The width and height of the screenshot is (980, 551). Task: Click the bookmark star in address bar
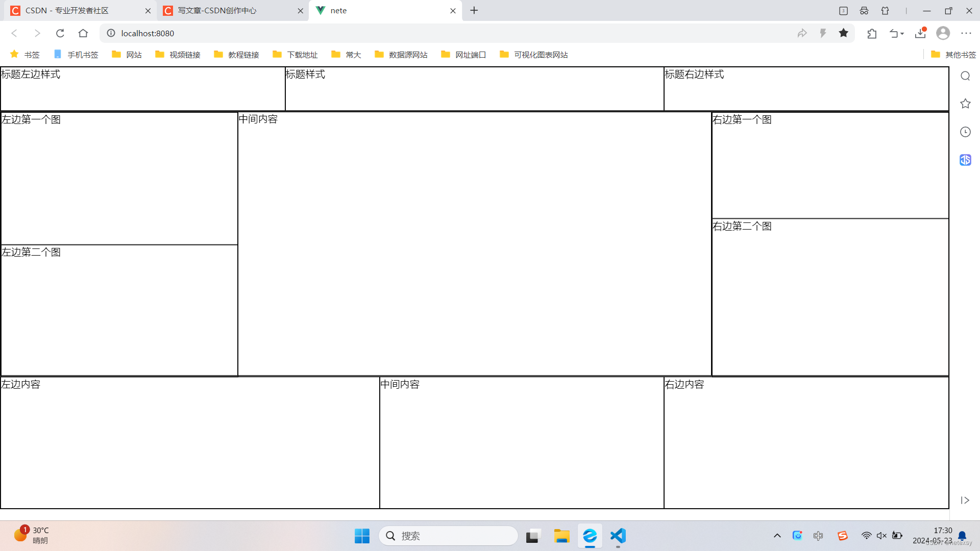843,33
